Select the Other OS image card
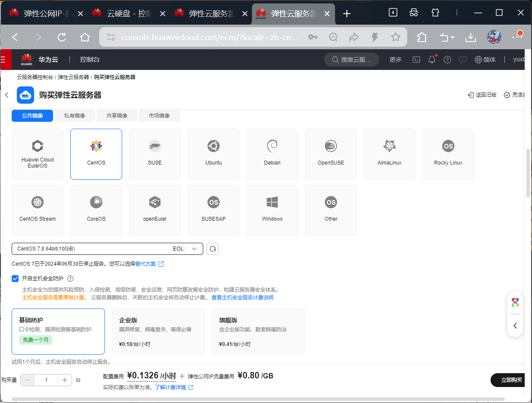 (331, 210)
